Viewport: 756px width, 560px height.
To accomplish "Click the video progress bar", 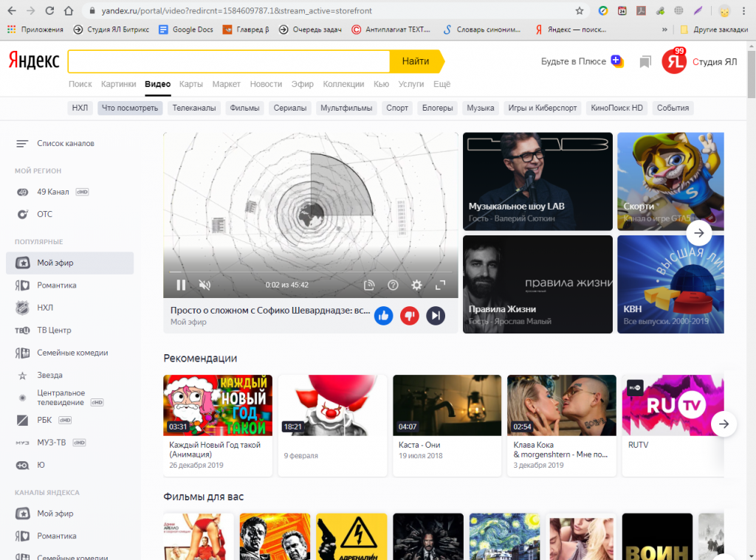I will tap(311, 272).
